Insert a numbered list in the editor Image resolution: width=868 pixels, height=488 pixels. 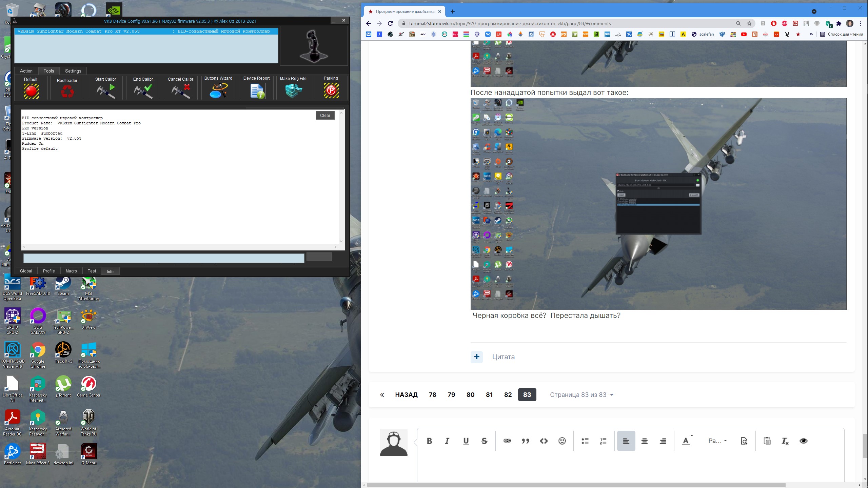tap(603, 441)
